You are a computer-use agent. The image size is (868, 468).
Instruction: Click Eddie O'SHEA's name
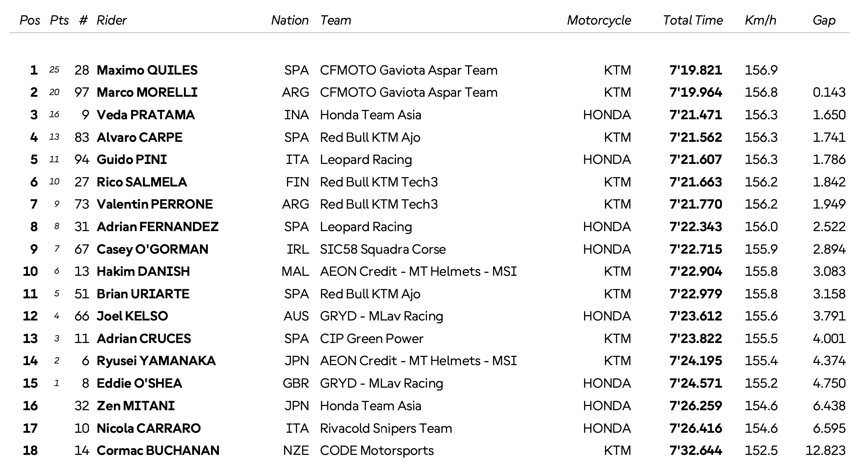tap(139, 383)
